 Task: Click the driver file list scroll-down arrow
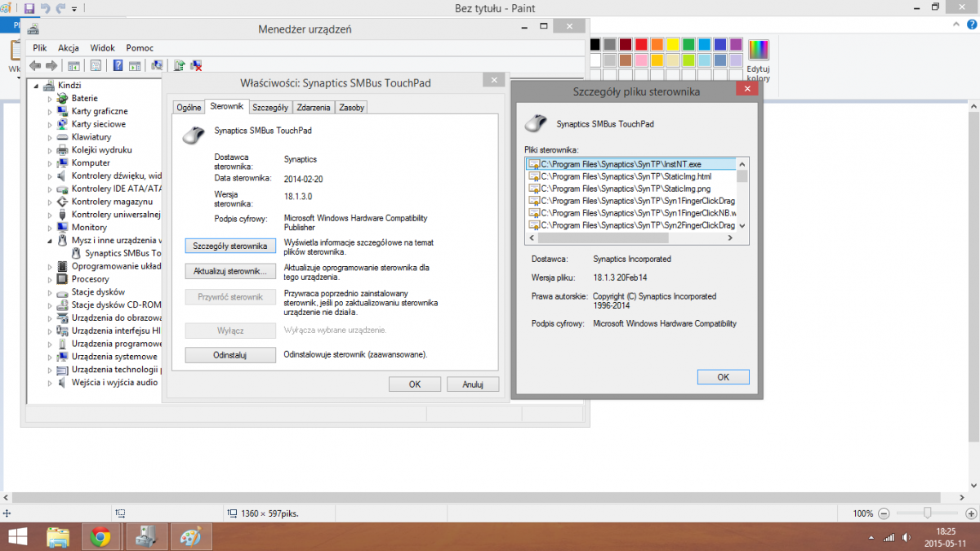(x=742, y=226)
